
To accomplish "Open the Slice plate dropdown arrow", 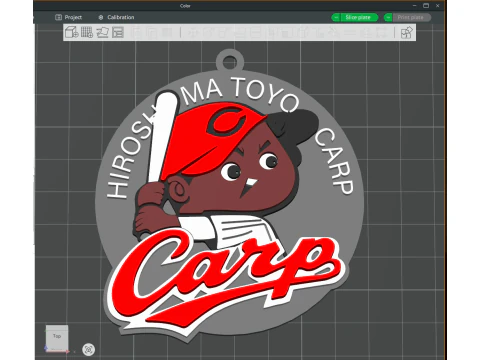I will [336, 17].
